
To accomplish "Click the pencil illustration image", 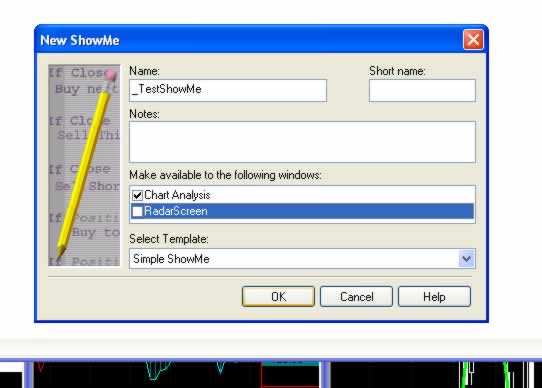I will [x=84, y=165].
